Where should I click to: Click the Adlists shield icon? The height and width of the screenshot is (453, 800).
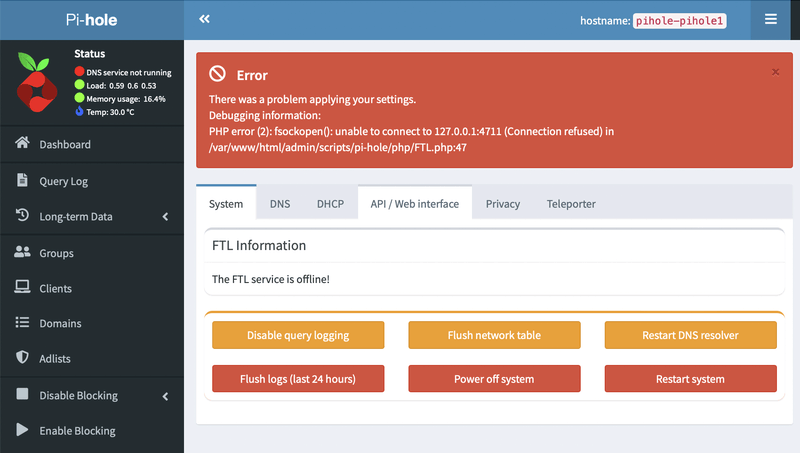[x=22, y=357]
